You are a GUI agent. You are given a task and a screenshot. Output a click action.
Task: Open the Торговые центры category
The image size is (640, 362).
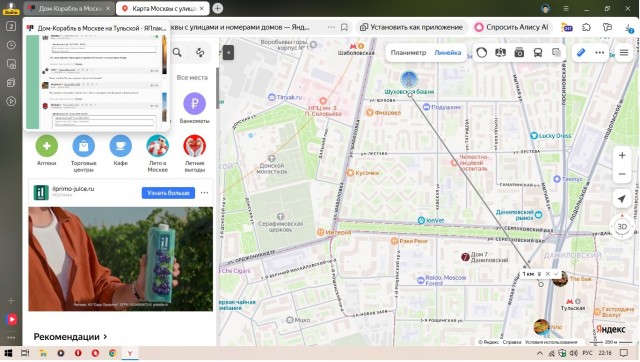(x=84, y=153)
